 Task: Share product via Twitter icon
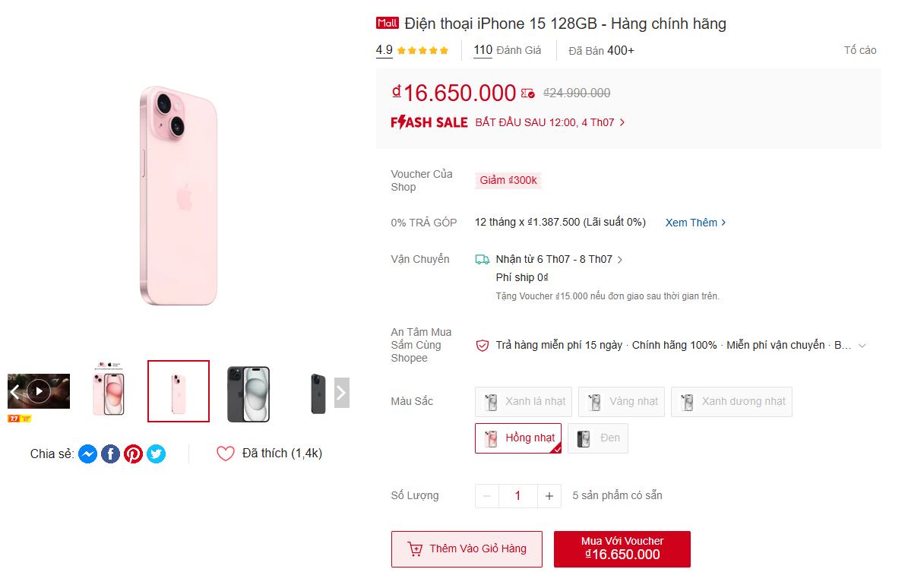coord(157,454)
